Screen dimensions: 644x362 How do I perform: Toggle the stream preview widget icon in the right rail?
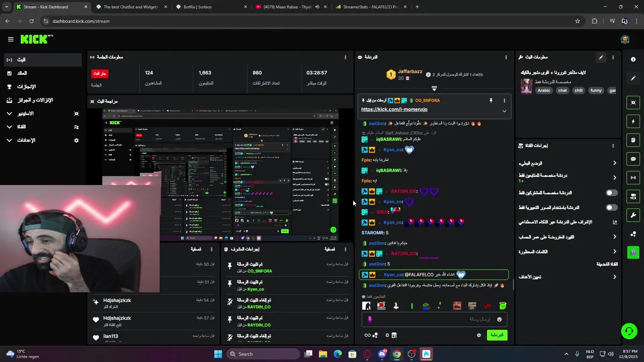point(633,103)
